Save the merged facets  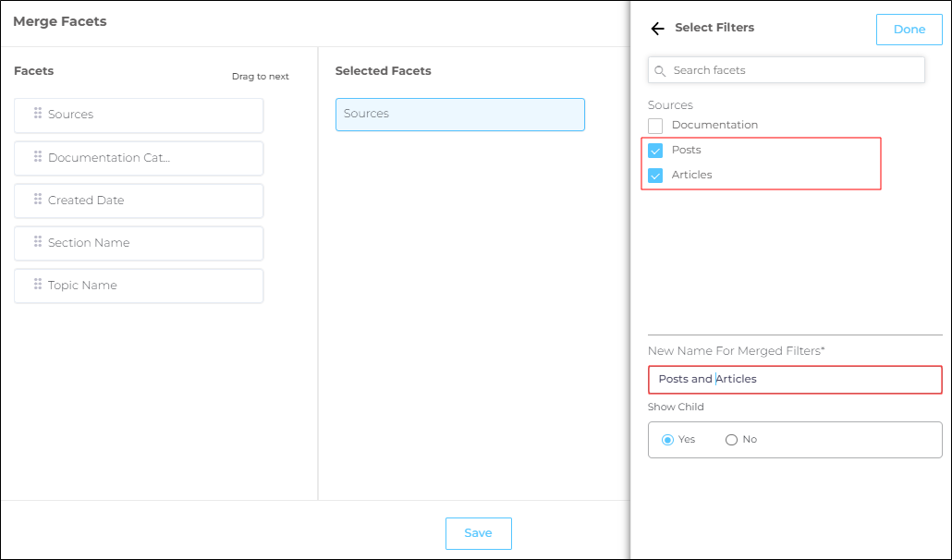pos(478,533)
